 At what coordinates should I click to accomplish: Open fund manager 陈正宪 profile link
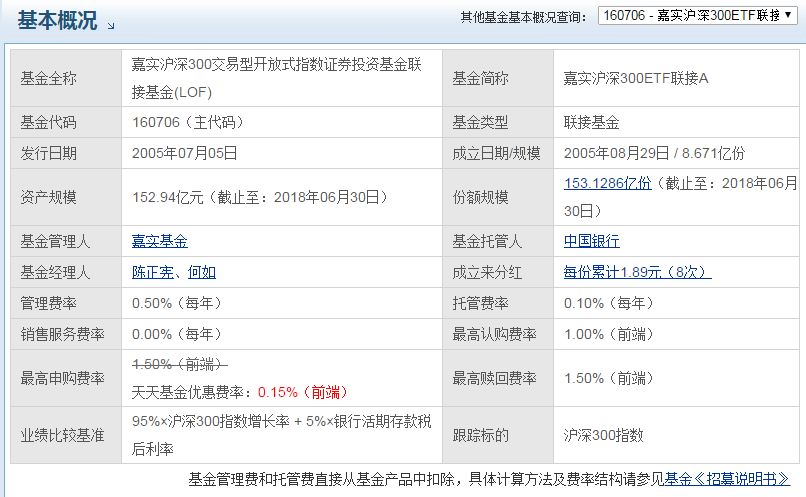pyautogui.click(x=152, y=272)
